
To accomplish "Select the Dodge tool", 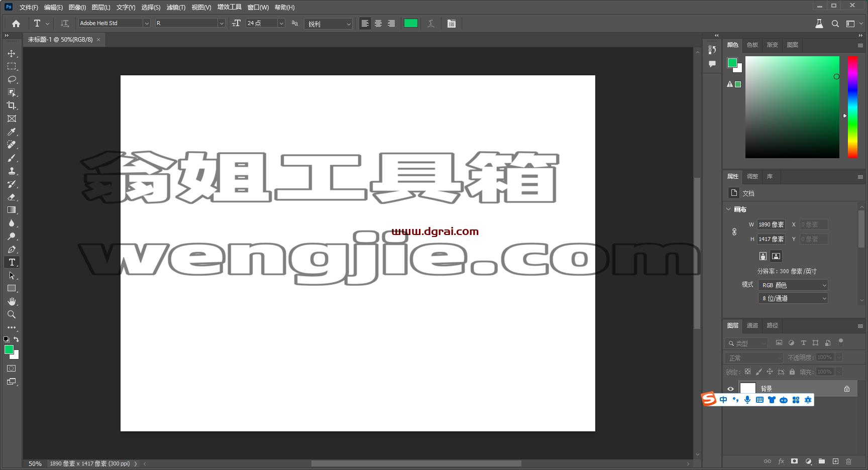I will (x=12, y=236).
